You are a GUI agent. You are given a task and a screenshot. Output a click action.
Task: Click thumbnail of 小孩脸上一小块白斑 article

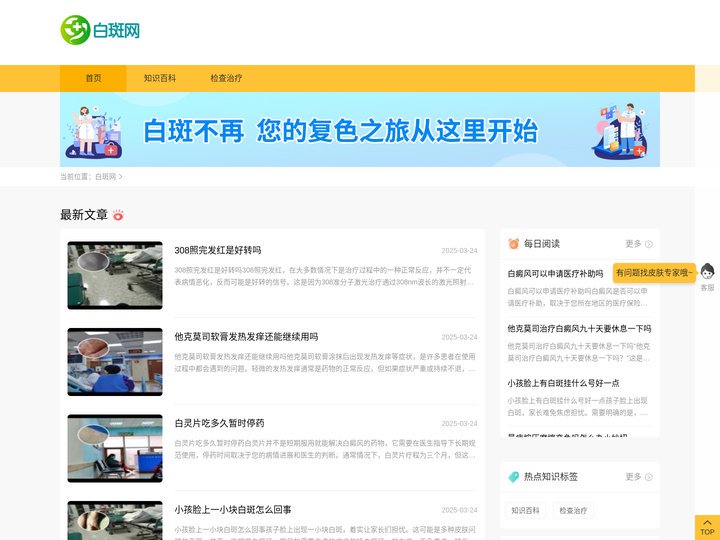115,521
